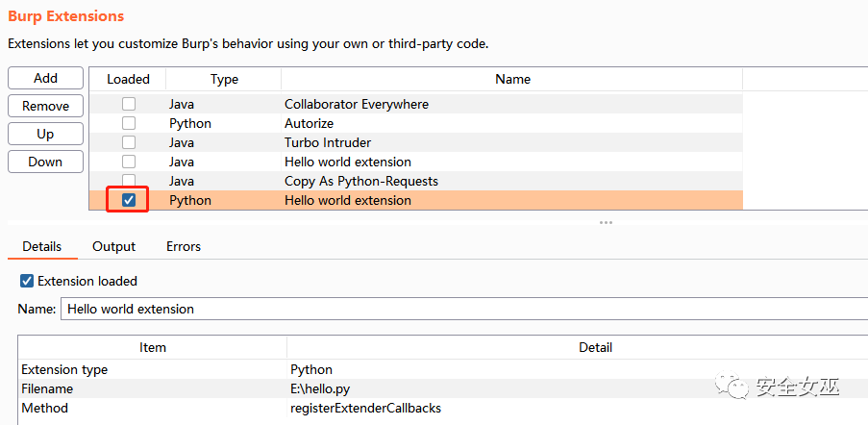Click the extension Name input field
868x425 pixels.
click(x=461, y=310)
